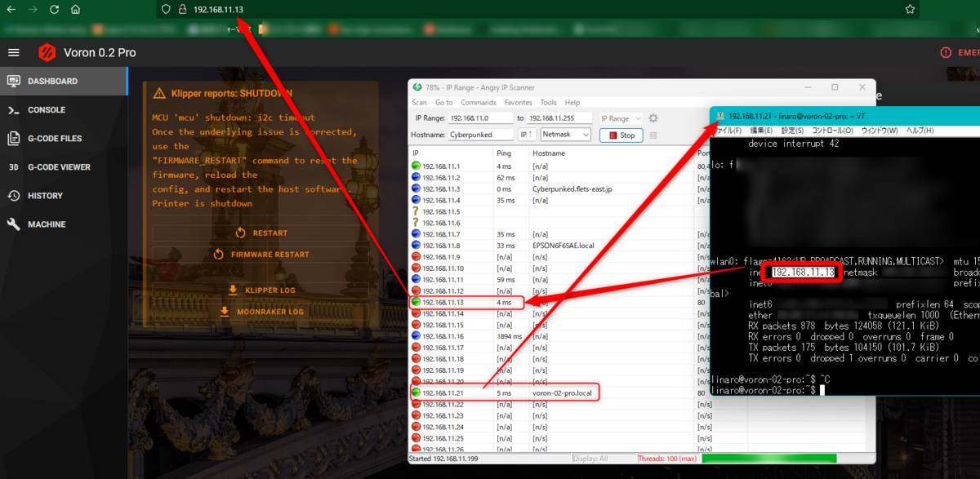The image size is (980, 479).
Task: Open G-Code Files in sidebar
Action: 64,138
